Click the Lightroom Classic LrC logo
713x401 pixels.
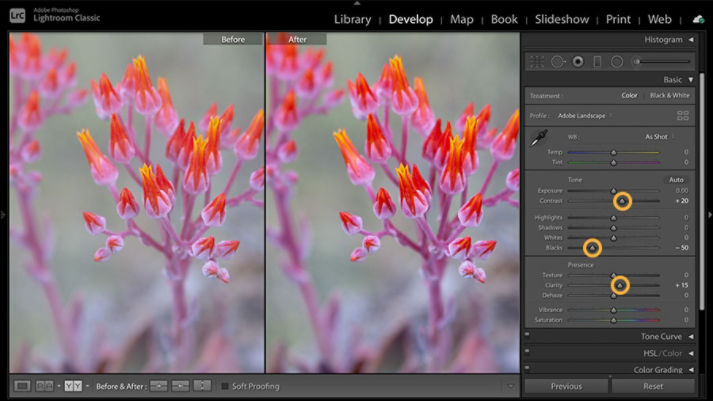(17, 16)
